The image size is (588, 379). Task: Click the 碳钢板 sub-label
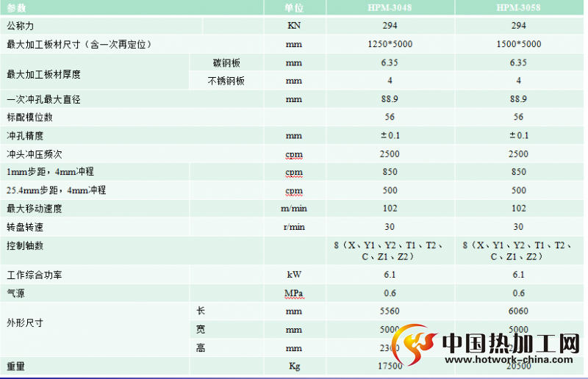[226, 63]
